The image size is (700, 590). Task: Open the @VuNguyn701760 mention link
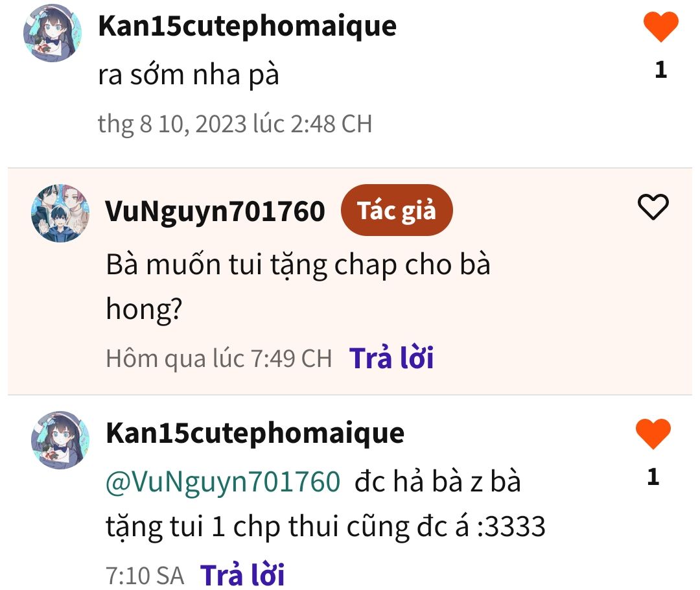tap(223, 482)
